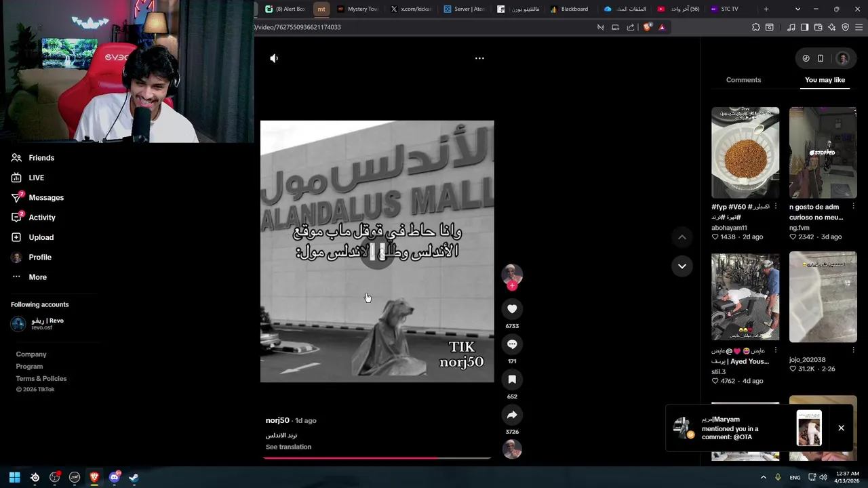Click the share page icon in address bar
868x488 pixels.
[x=631, y=27]
